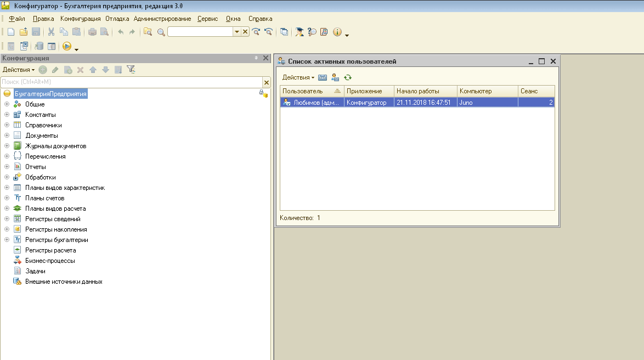Screen dimensions: 644x360
Task: Open the Сервис menu
Action: pyautogui.click(x=207, y=19)
